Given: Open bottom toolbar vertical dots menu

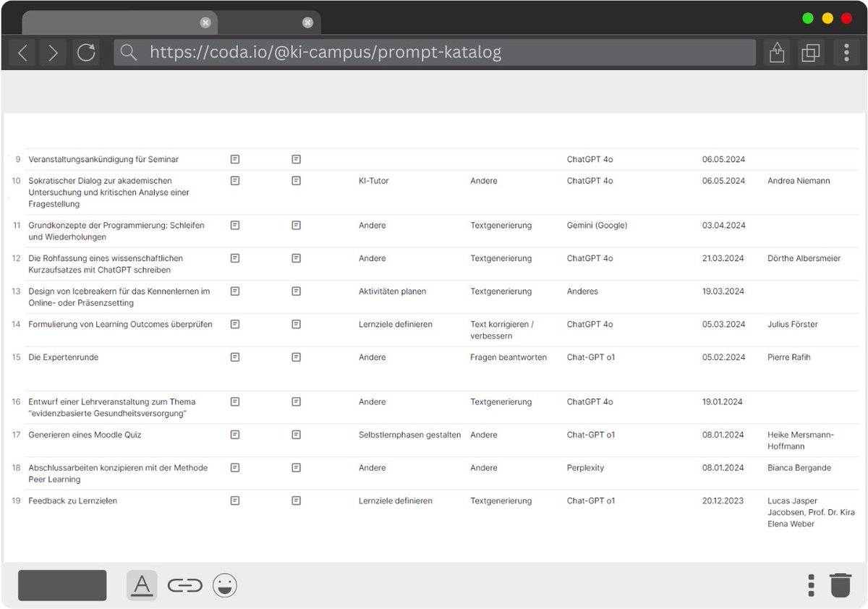Looking at the screenshot, I should [x=812, y=585].
